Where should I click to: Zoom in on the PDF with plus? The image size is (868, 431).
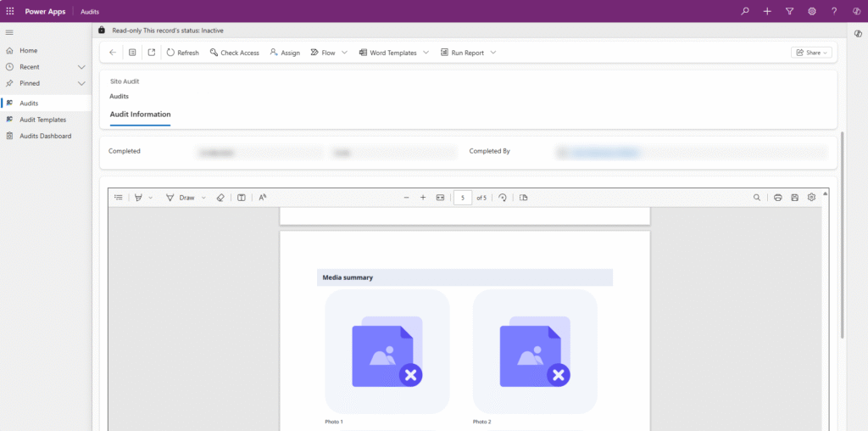point(423,198)
